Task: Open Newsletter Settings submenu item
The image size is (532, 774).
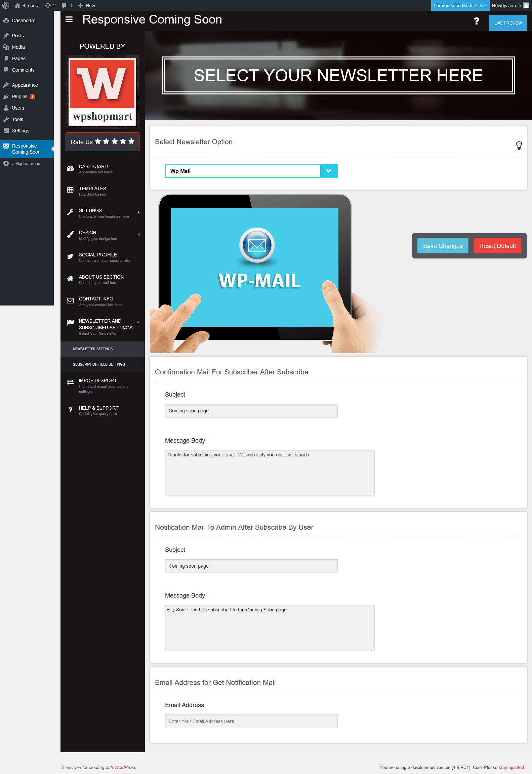Action: (x=103, y=349)
